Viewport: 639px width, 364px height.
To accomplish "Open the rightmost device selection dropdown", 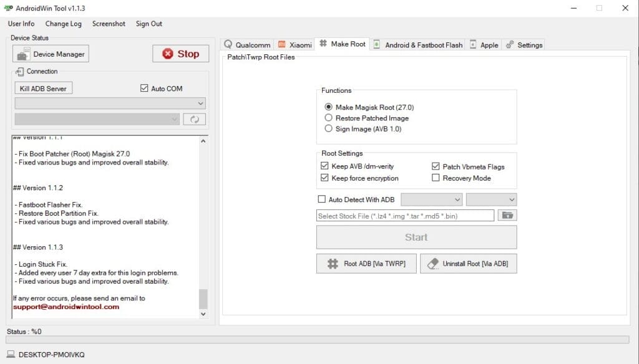I will coord(492,199).
